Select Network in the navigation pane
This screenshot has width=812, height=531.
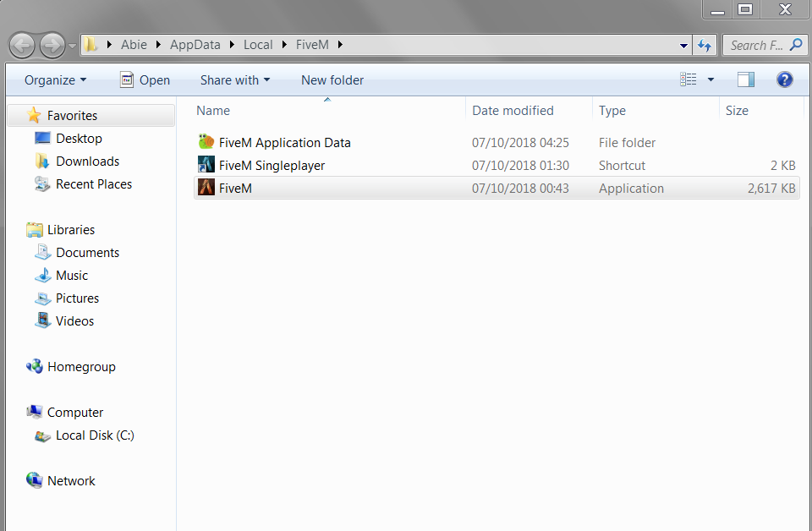(71, 481)
